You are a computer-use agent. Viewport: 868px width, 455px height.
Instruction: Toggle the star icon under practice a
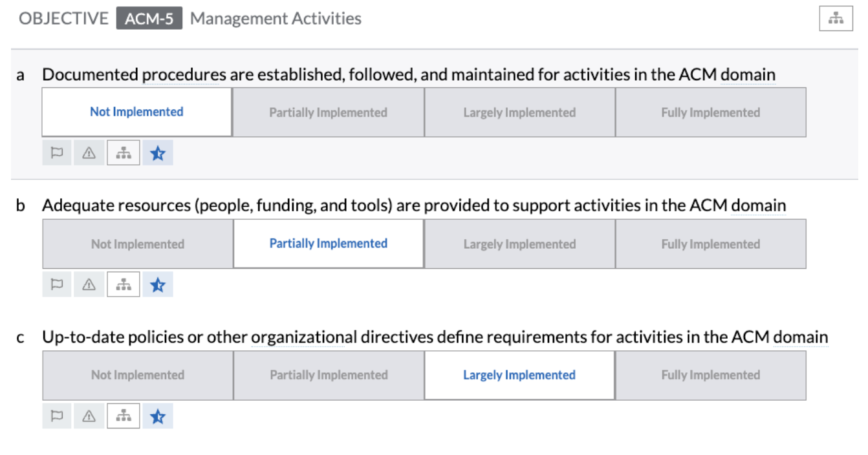(158, 153)
